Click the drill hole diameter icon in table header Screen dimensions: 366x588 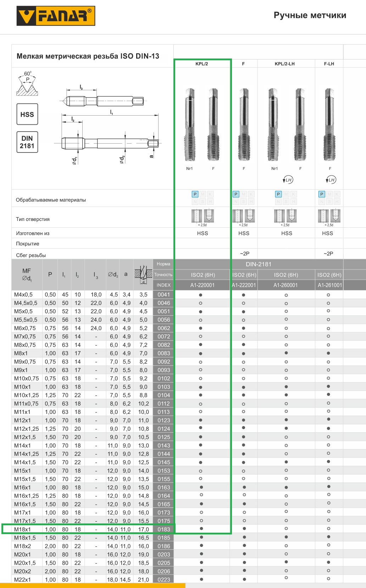tap(143, 274)
